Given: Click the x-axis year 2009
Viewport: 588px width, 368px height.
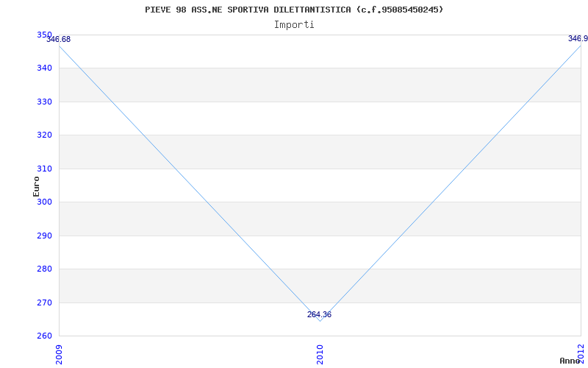Looking at the screenshot, I should 59,354.
